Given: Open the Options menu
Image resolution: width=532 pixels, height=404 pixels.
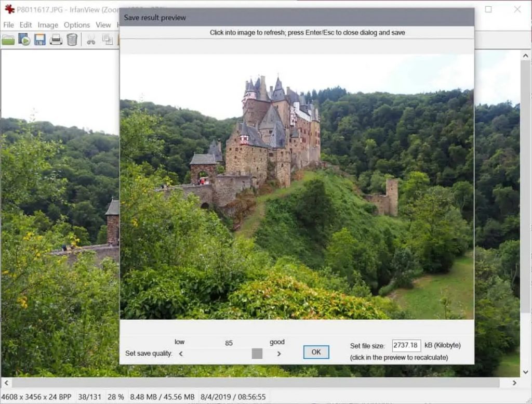Looking at the screenshot, I should click(77, 25).
